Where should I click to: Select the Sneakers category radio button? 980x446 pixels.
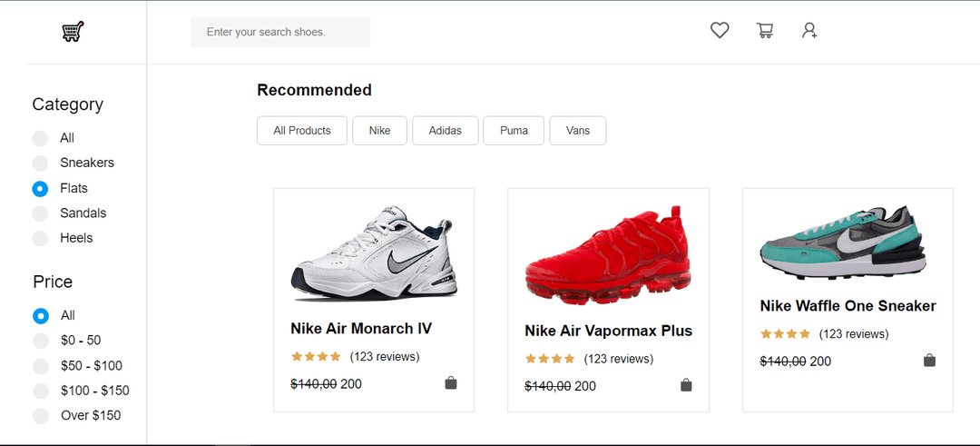pyautogui.click(x=40, y=164)
